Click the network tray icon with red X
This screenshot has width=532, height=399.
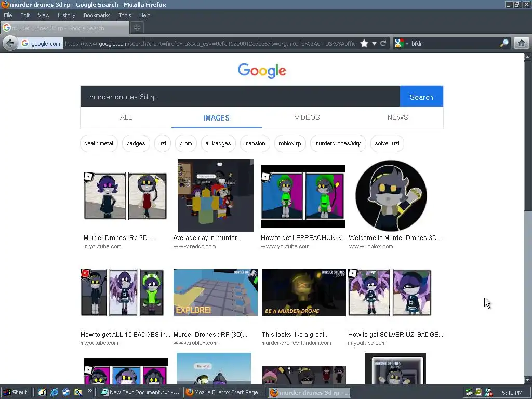pos(488,393)
